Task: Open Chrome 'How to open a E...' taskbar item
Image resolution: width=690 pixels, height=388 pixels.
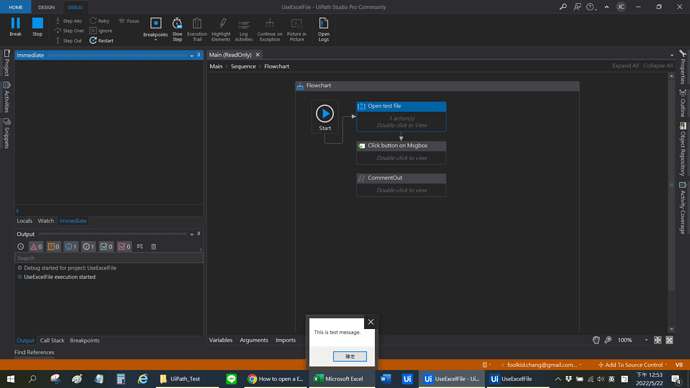Action: (x=276, y=379)
